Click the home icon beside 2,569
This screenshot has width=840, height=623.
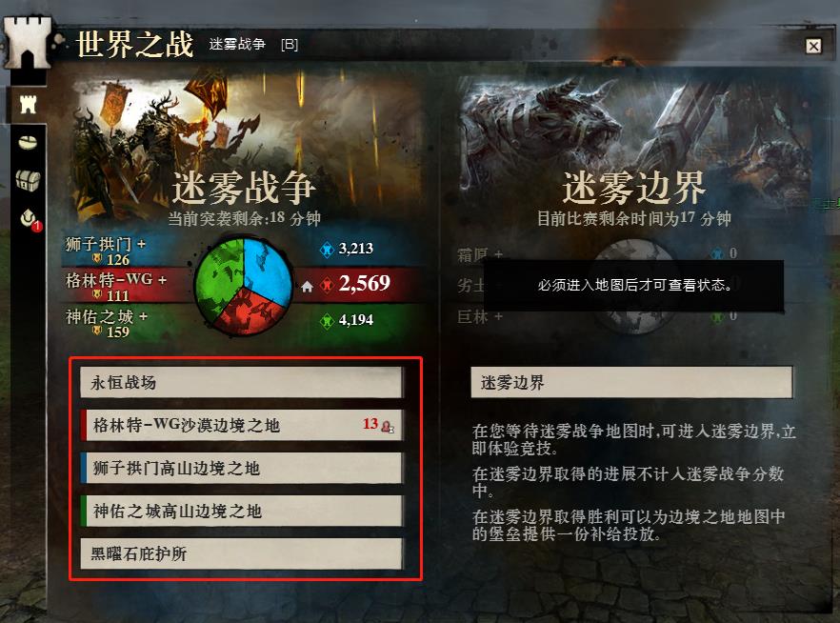click(x=307, y=287)
